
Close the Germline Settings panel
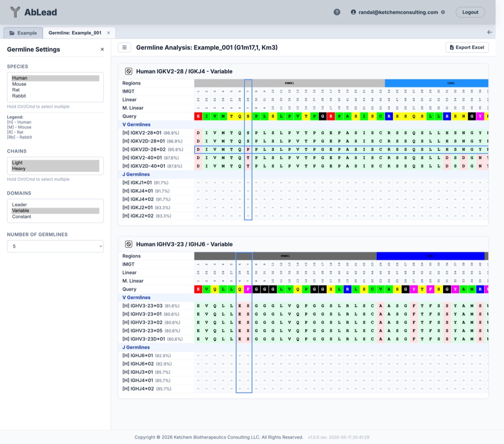tap(102, 50)
